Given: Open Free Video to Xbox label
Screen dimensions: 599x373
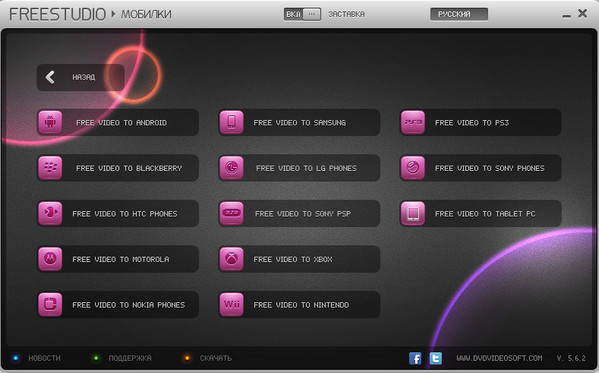Looking at the screenshot, I should 293,259.
